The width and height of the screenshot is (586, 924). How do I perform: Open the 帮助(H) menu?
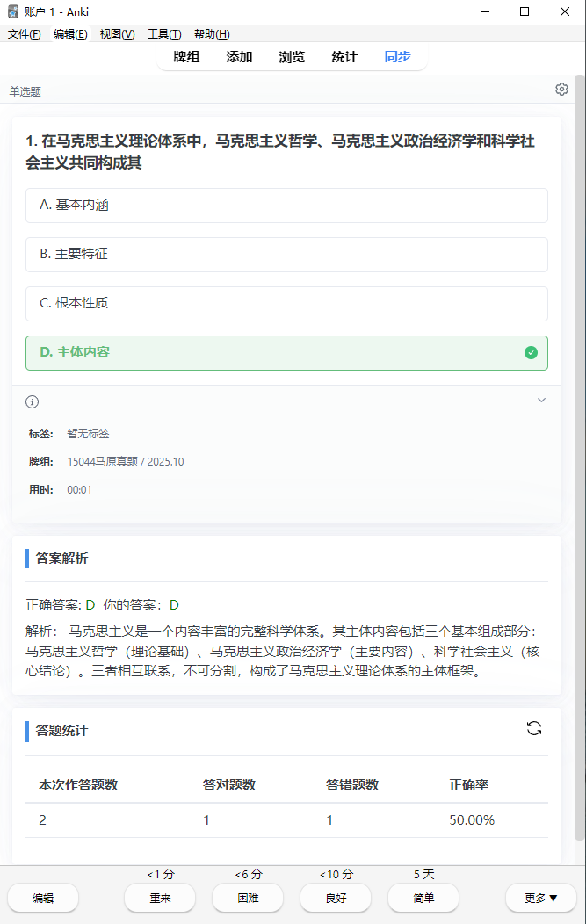point(212,34)
